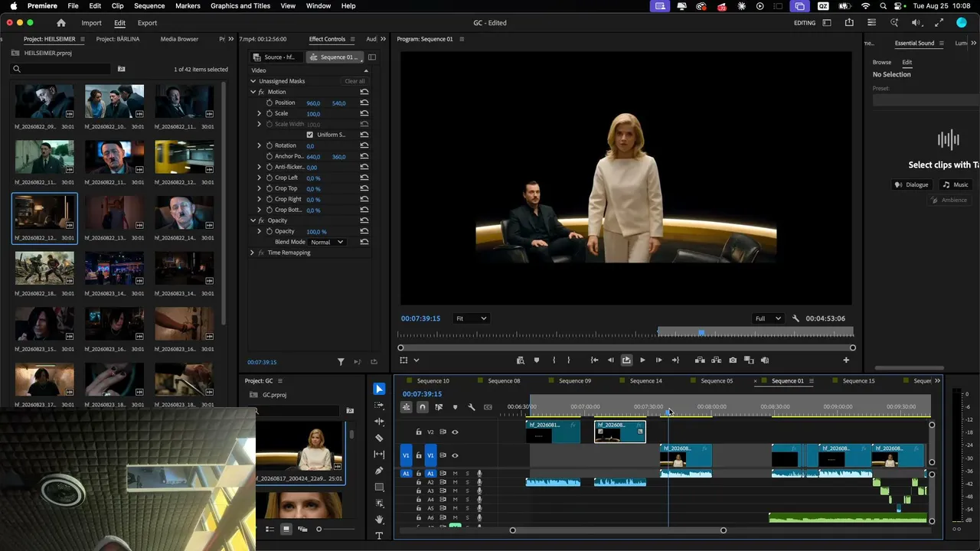Toggle animation stopwatch for Rotation
The image size is (980, 551).
(x=269, y=145)
